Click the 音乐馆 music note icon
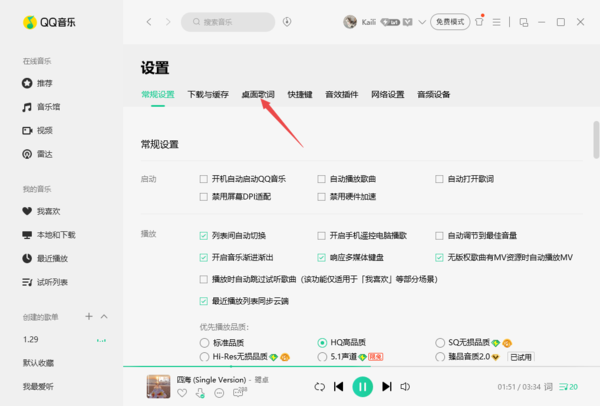 click(x=27, y=106)
